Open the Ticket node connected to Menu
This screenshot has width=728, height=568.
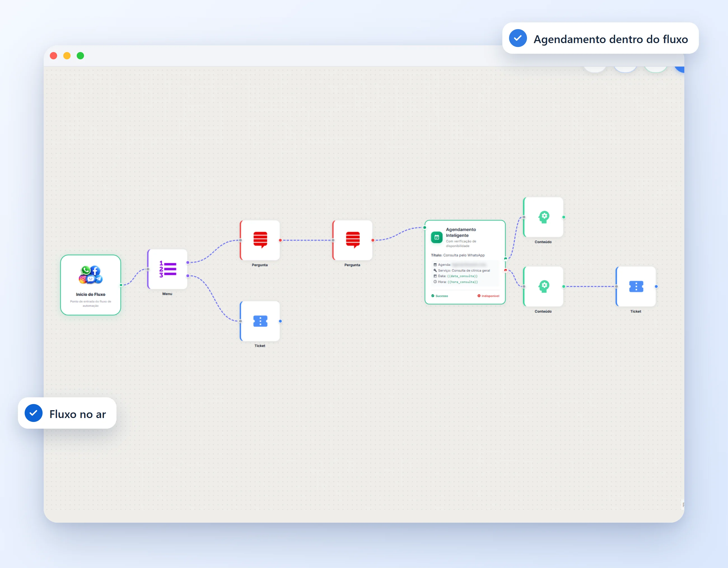[x=260, y=321]
